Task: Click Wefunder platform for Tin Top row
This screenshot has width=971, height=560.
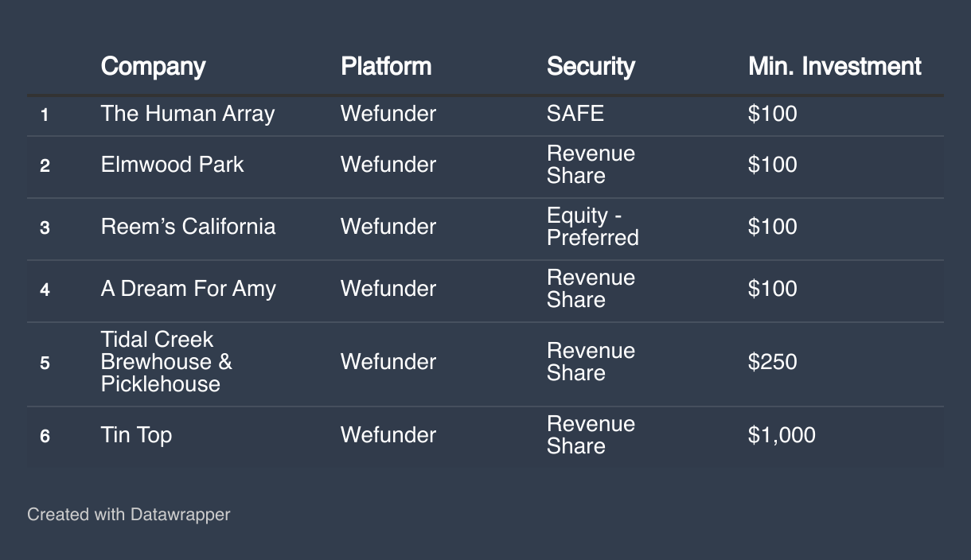Action: 388,435
